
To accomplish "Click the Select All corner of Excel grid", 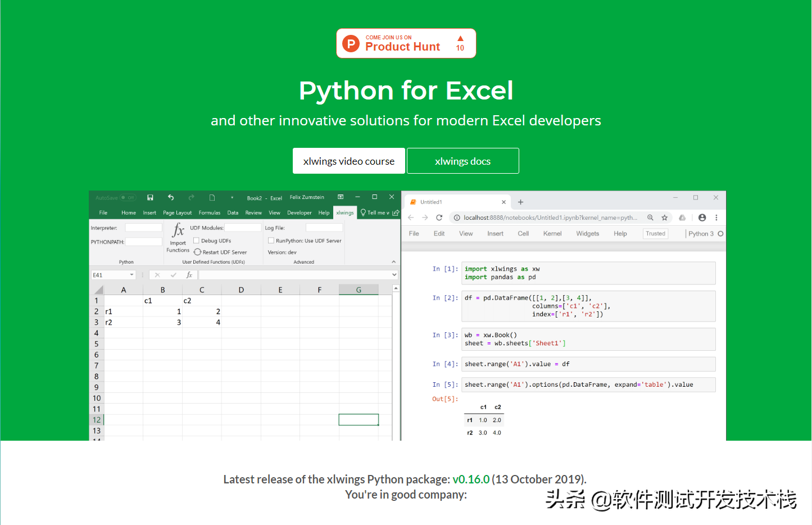I will click(x=98, y=289).
